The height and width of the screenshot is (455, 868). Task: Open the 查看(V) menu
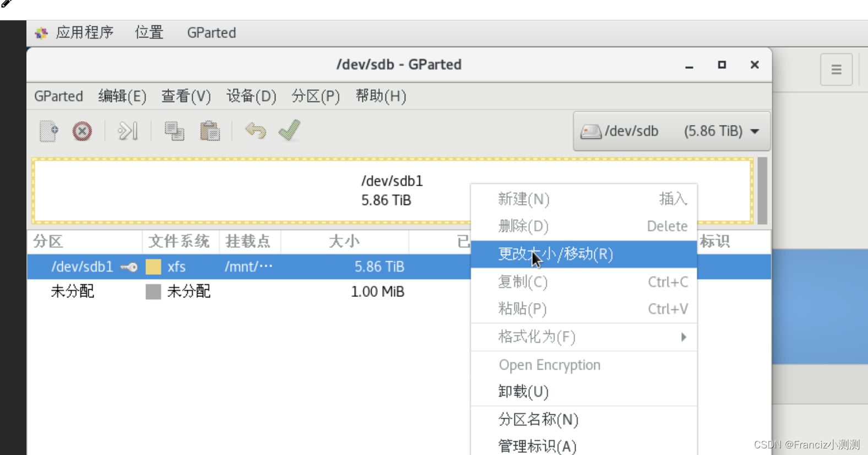tap(186, 96)
